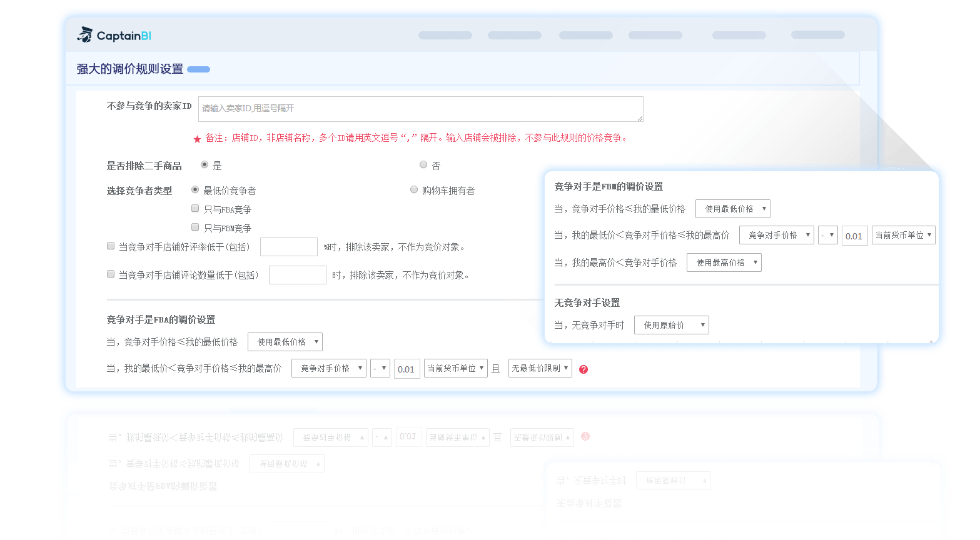Screen dimensions: 980x540
Task: Click the red 备注 note text
Action: pyautogui.click(x=416, y=137)
